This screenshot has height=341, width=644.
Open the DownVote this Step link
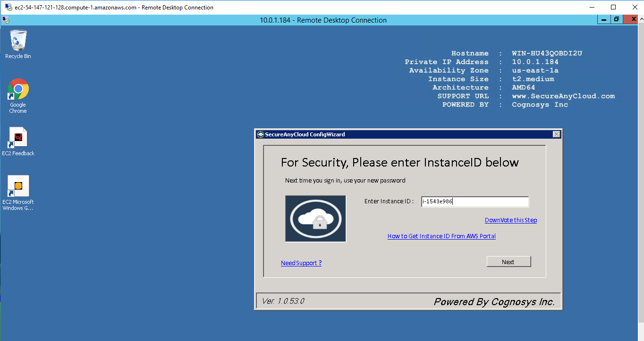[510, 220]
